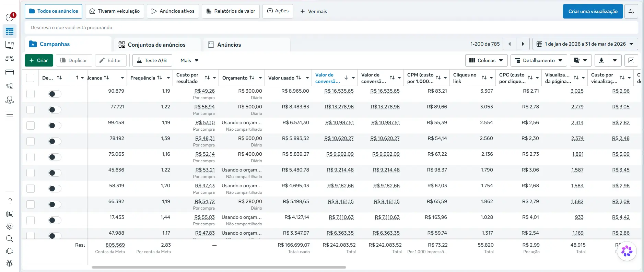Screen dimensions: 644x272
Task: Open settings with the gear icon
Action: coord(10,226)
